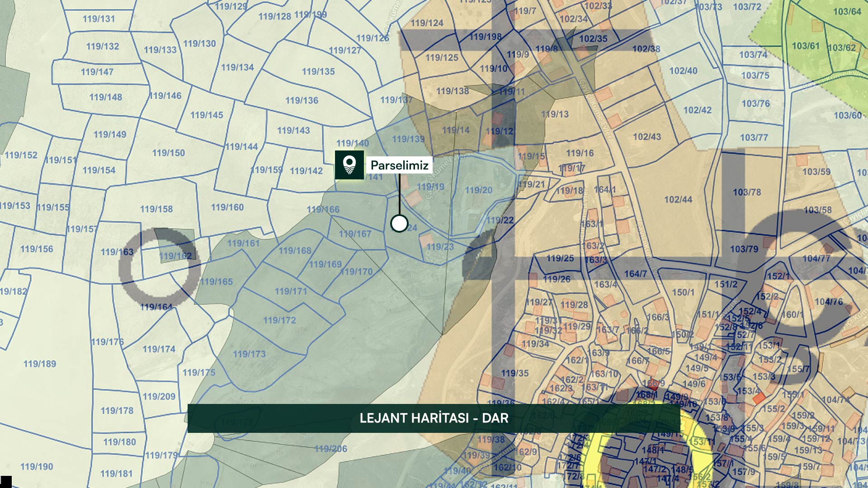This screenshot has height=488, width=868.
Task: Click the Parselimiz label
Action: (399, 165)
